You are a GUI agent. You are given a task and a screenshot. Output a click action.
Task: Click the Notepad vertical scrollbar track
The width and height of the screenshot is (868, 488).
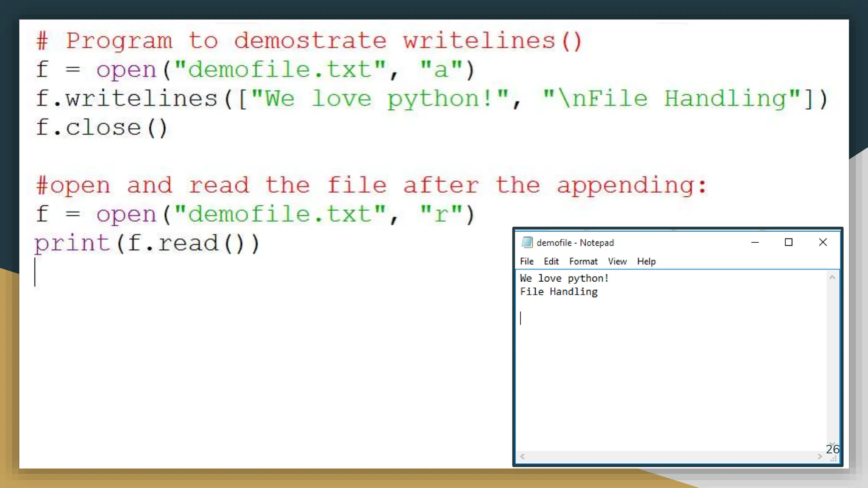[832, 360]
